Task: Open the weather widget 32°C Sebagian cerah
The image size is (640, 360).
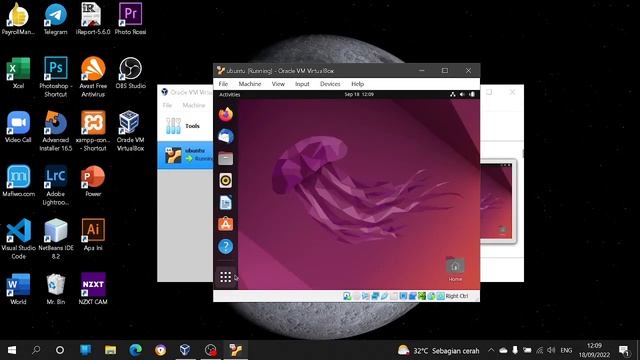Action: [x=438, y=350]
